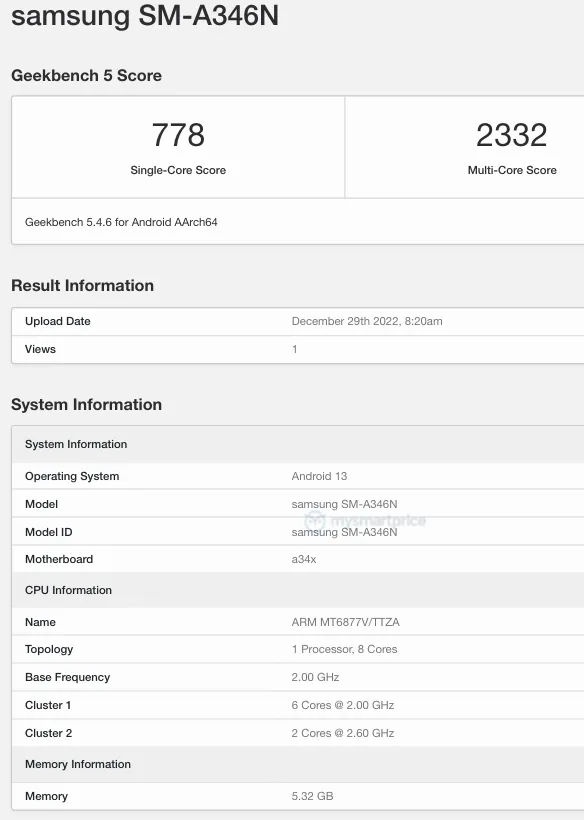The height and width of the screenshot is (820, 584).
Task: Click the 'Geekbench 5 Score' heading
Action: point(86,75)
